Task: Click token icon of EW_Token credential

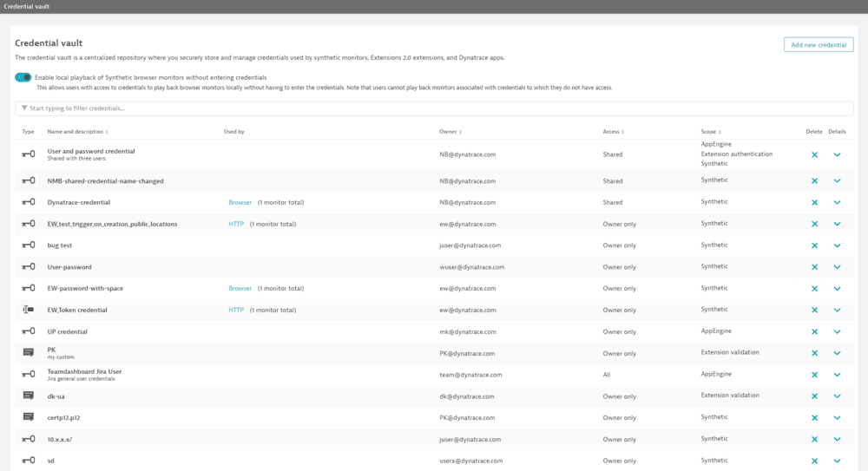Action: [x=29, y=310]
